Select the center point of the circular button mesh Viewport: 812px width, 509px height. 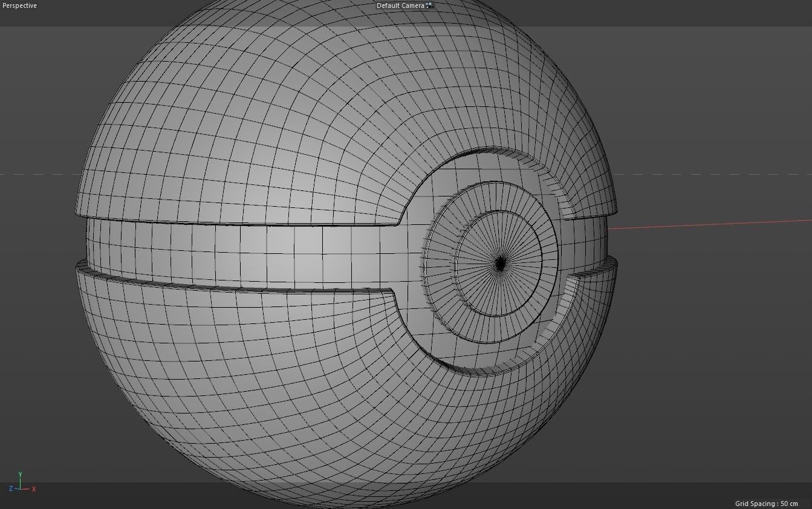tap(501, 264)
